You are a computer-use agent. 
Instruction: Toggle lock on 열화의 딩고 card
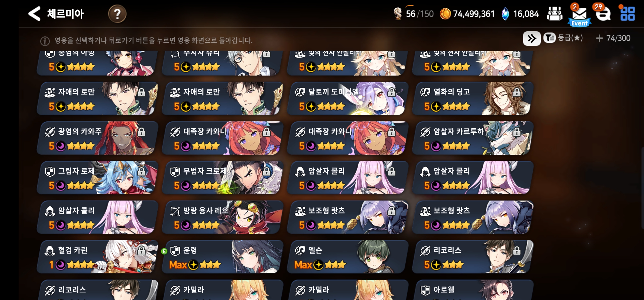[x=517, y=92]
